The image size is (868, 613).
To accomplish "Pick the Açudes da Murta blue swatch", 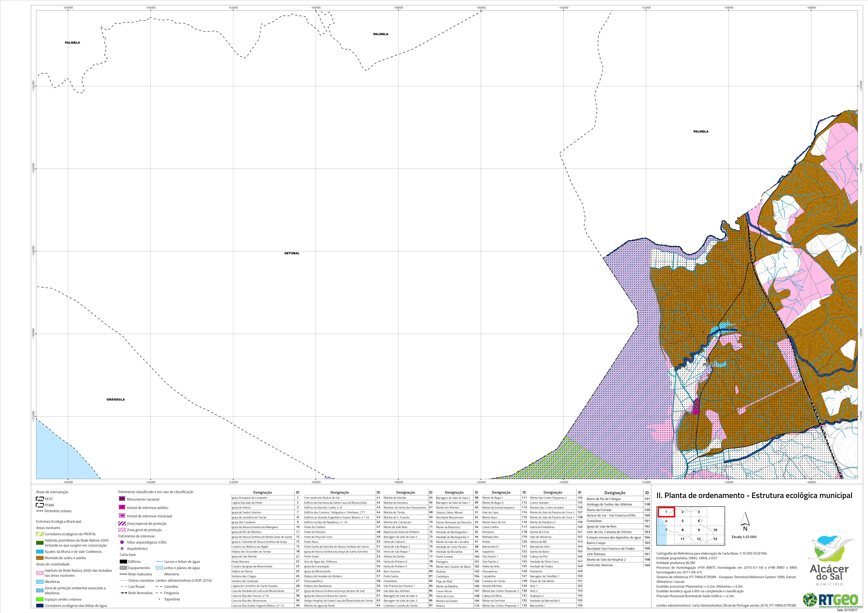I will pos(40,552).
